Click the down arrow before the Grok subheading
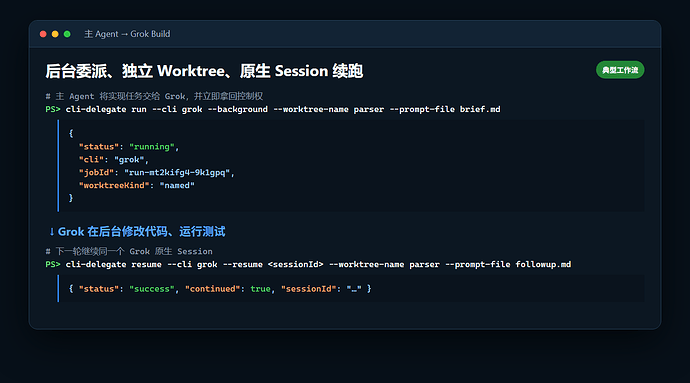Image resolution: width=690 pixels, height=383 pixels. (51, 232)
